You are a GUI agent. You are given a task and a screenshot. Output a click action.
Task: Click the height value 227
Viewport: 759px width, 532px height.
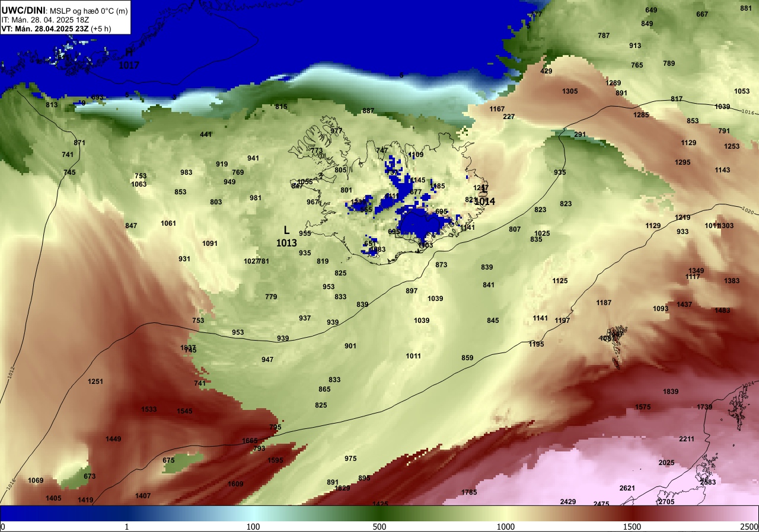tap(509, 117)
